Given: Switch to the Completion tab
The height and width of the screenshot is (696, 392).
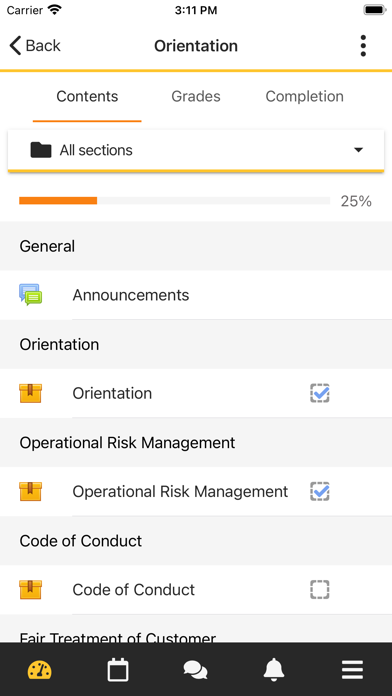Looking at the screenshot, I should click(x=305, y=96).
